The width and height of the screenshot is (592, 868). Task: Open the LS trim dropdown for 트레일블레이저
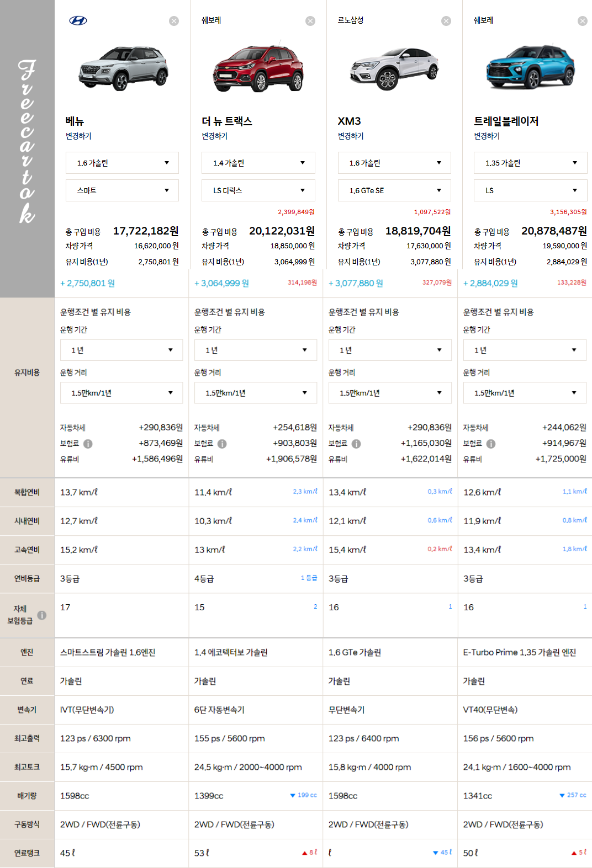click(x=531, y=190)
